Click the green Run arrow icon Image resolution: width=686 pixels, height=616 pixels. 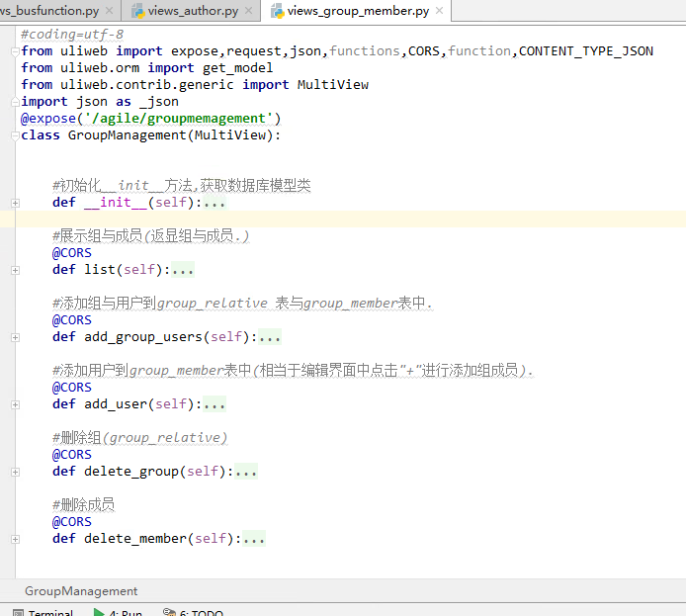point(99,612)
